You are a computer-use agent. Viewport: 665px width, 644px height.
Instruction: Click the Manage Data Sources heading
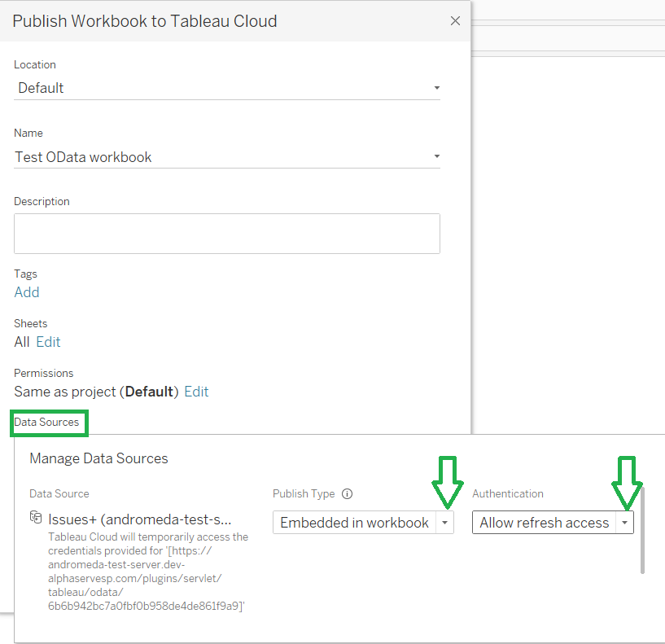click(x=98, y=458)
